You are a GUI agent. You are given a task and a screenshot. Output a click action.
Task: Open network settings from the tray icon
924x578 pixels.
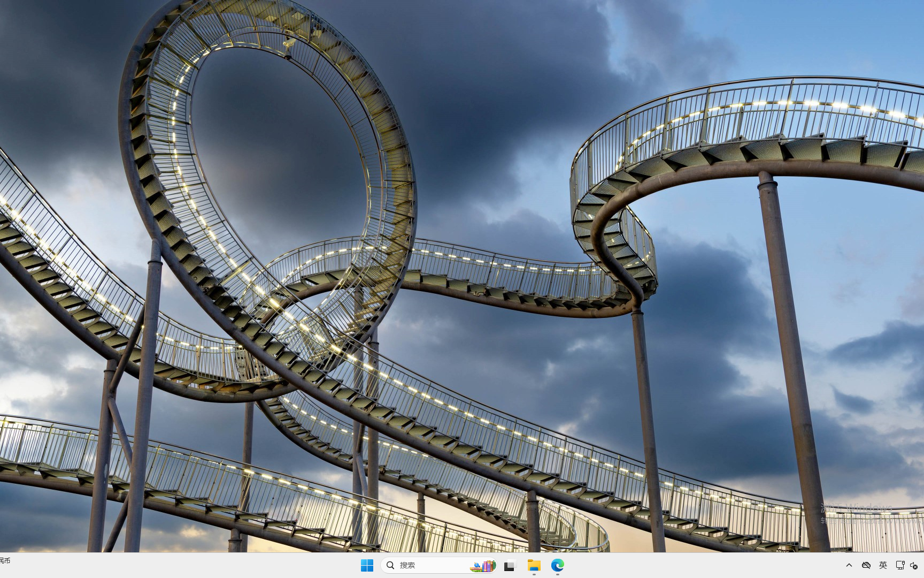(x=900, y=565)
